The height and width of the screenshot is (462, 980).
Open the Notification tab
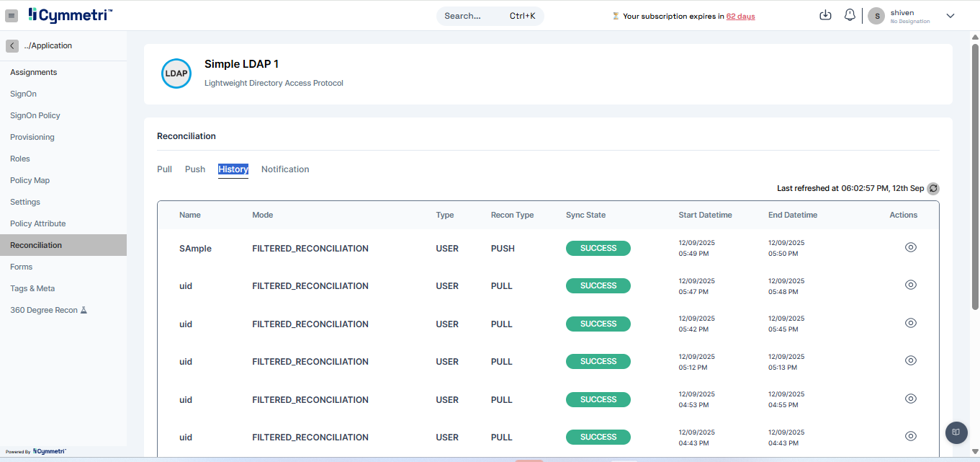click(x=285, y=169)
